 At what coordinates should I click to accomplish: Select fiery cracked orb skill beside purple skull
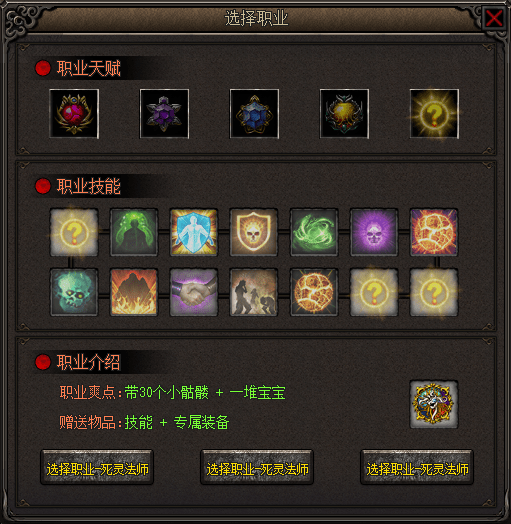[x=434, y=232]
